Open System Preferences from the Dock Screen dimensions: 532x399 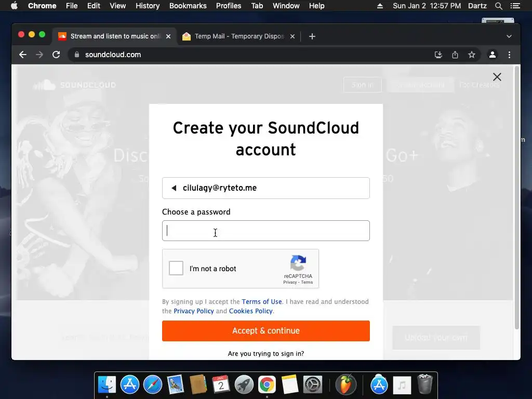312,385
